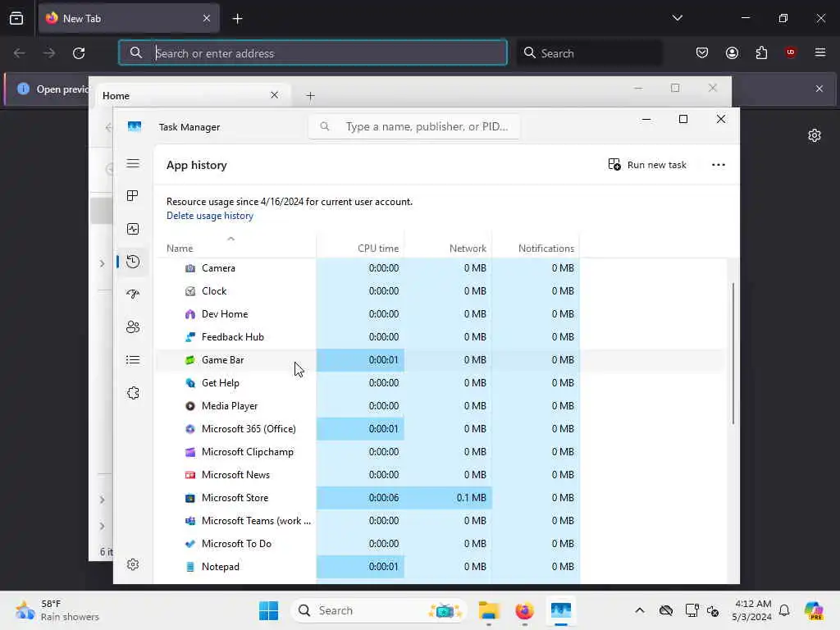Open new tab in Firefox
Image resolution: width=840 pixels, height=630 pixels.
(x=237, y=19)
